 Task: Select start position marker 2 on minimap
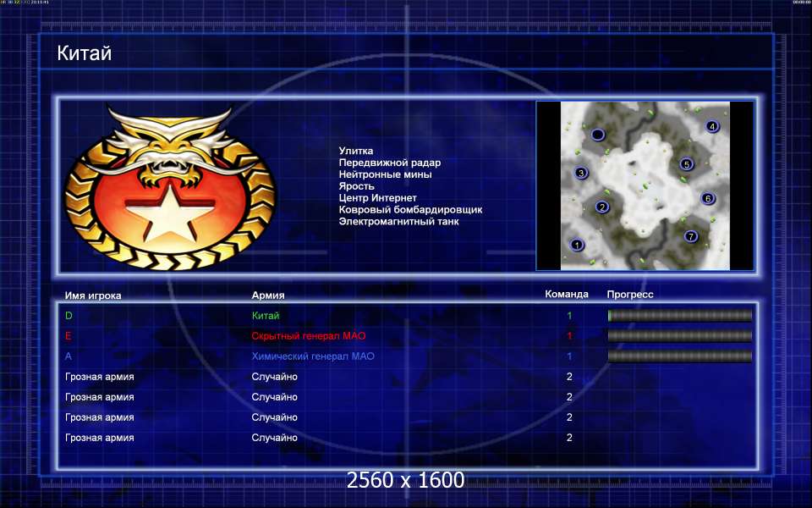(x=601, y=207)
